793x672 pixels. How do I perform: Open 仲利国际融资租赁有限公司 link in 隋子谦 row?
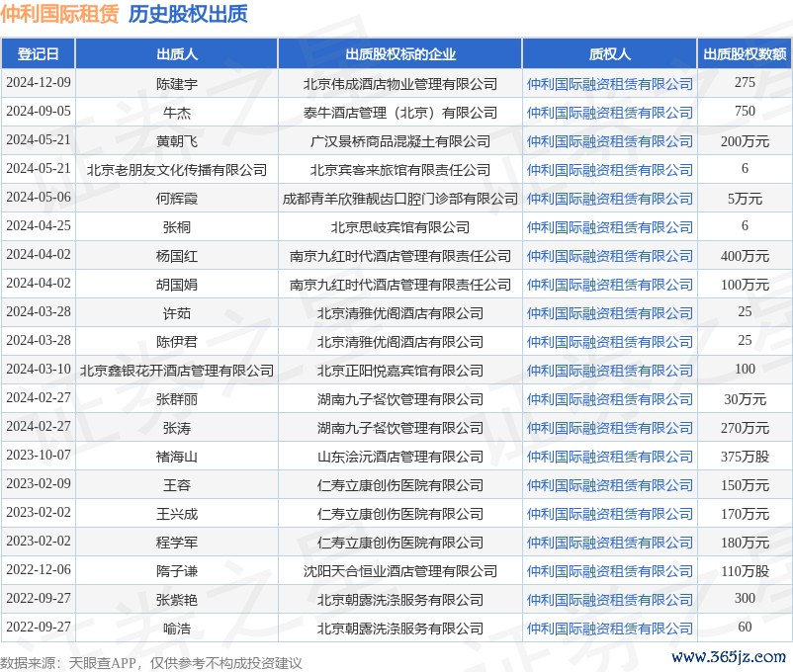coord(609,571)
